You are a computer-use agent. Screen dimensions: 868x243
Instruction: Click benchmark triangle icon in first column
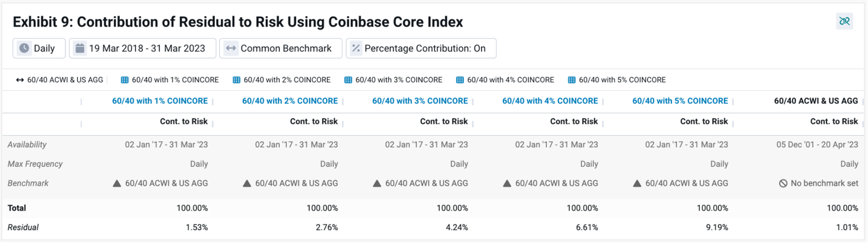click(x=117, y=183)
